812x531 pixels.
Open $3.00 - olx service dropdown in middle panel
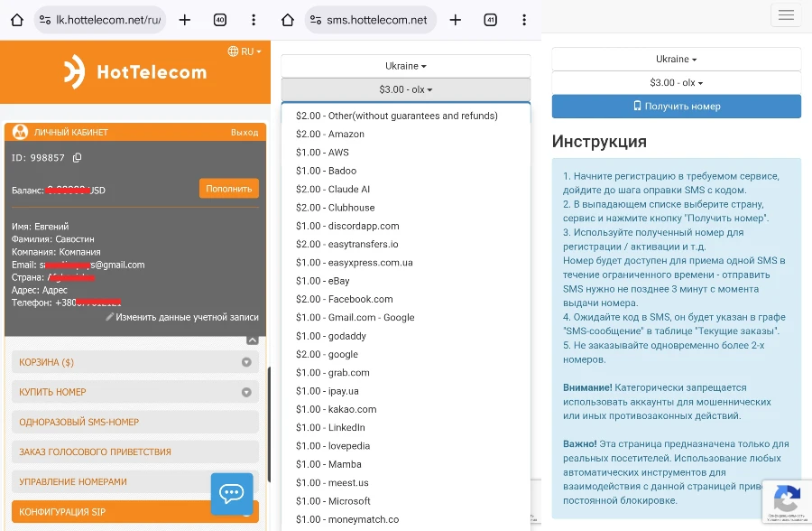click(x=406, y=89)
